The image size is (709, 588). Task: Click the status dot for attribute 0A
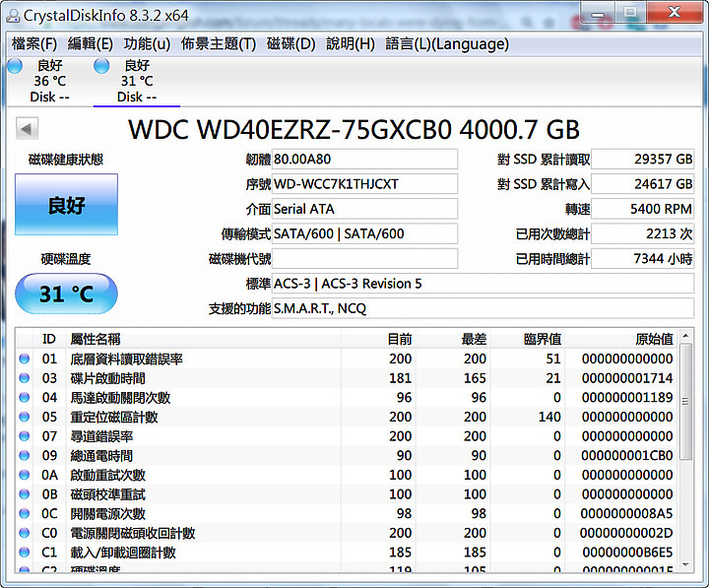(25, 475)
